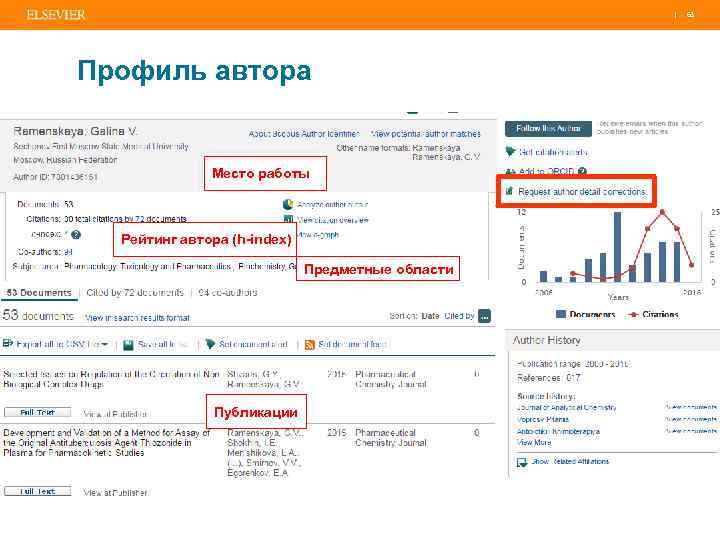This screenshot has height=540, width=720.
Task: Open View at Publisher for Thiozonide article
Action: click(x=115, y=493)
